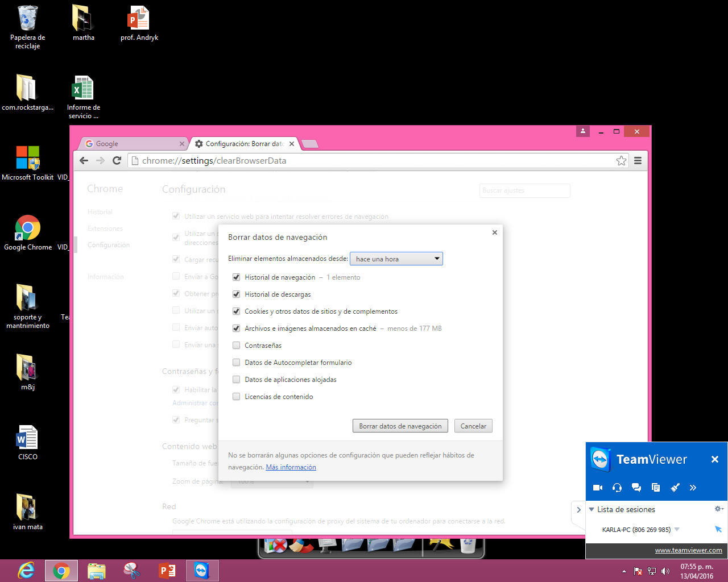Open Chrome hamburger menu icon
Image resolution: width=728 pixels, height=582 pixels.
coord(638,161)
